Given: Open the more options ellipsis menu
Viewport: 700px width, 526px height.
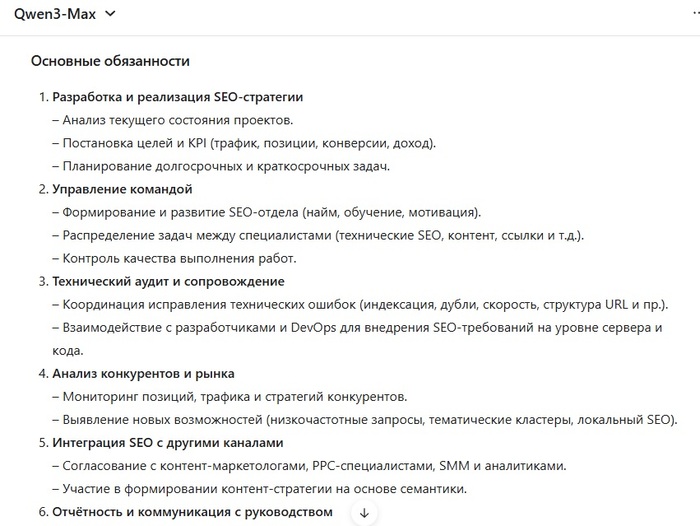Looking at the screenshot, I should tap(693, 14).
